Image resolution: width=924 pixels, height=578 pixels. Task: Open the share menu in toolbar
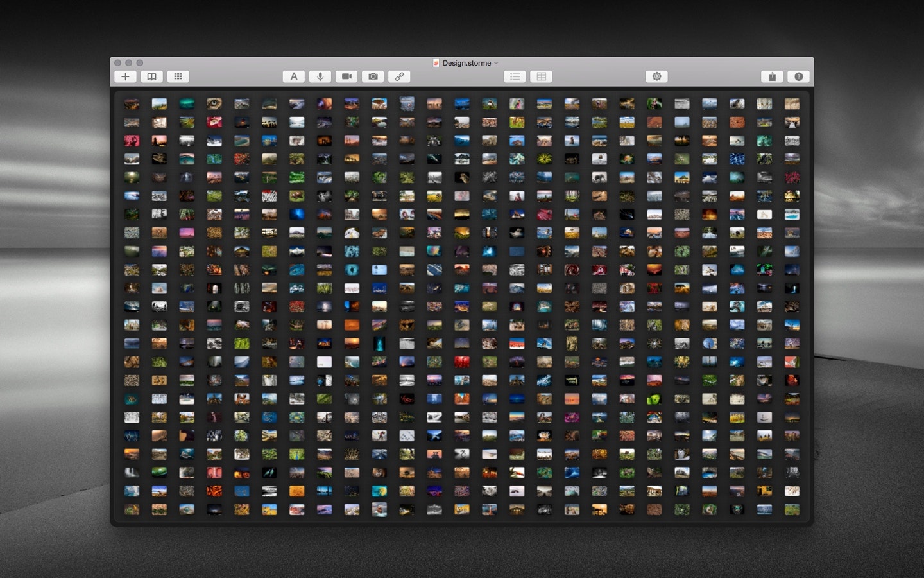(x=772, y=76)
